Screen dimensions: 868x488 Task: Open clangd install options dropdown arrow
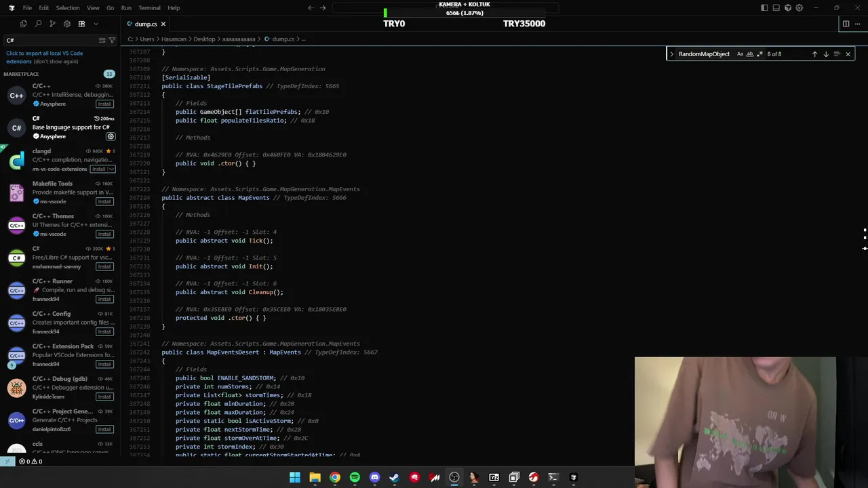111,169
